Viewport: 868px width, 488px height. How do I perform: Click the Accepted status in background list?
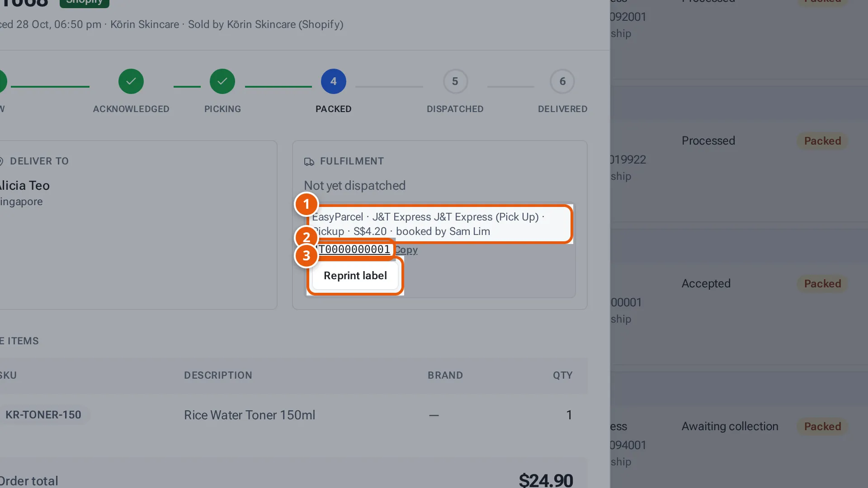click(706, 284)
